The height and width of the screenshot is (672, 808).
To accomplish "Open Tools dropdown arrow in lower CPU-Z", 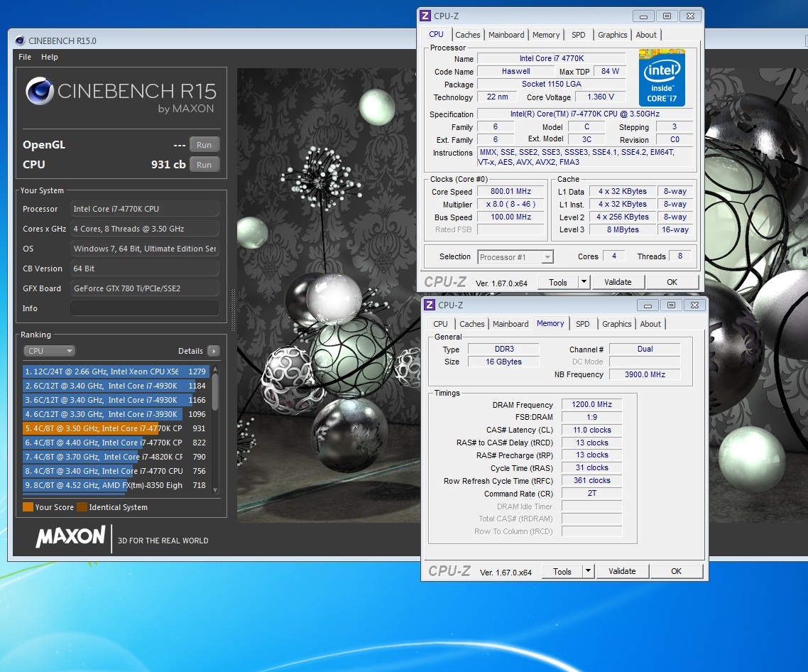I will 588,571.
